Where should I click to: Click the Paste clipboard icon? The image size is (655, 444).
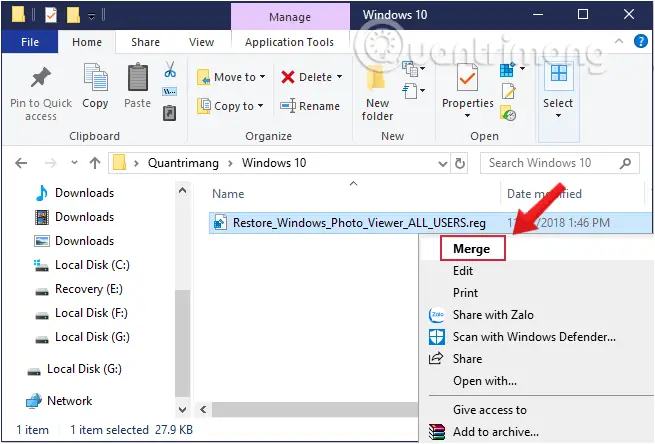pyautogui.click(x=137, y=77)
